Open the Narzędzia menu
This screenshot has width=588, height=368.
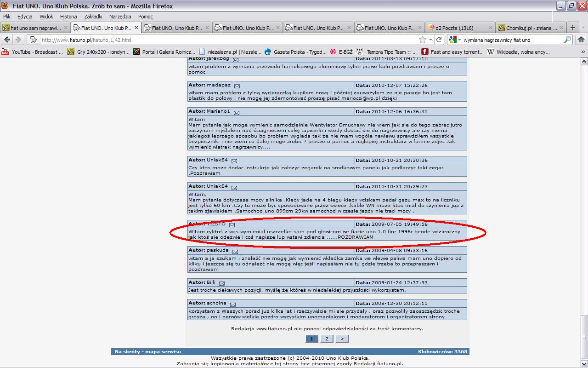pyautogui.click(x=120, y=17)
